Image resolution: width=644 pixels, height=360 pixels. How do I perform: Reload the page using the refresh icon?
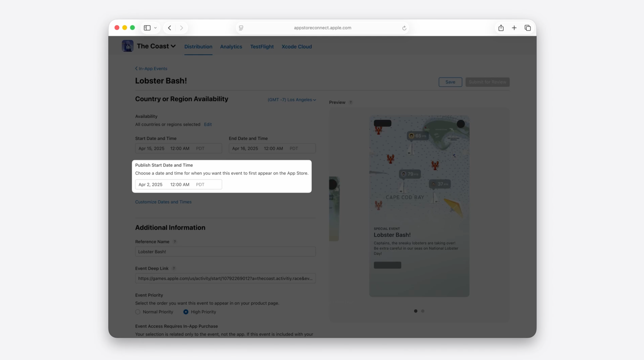point(404,28)
